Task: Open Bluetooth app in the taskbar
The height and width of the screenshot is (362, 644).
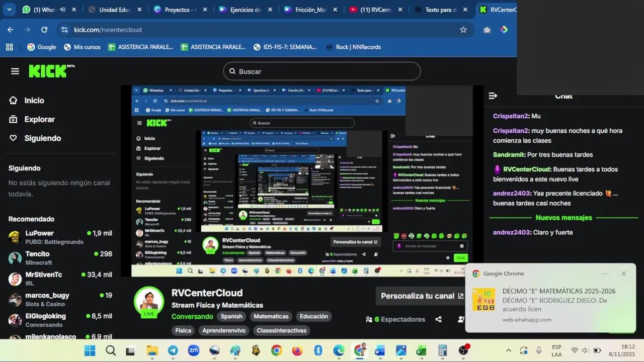Action: click(318, 350)
